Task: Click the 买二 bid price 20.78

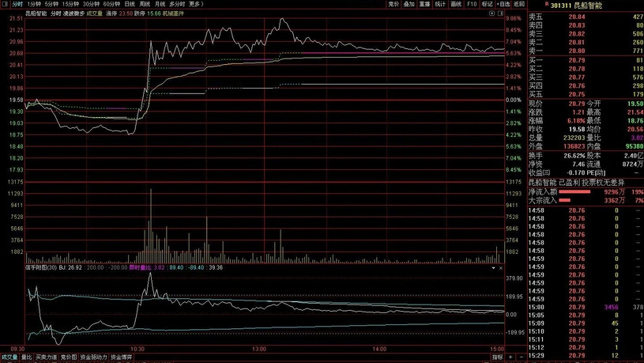Action: (577, 69)
